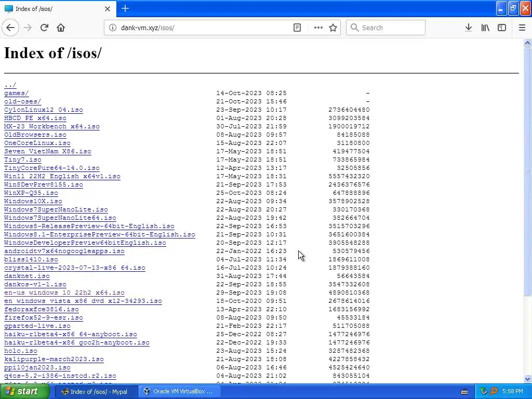Bookmark this page with the star
The width and height of the screenshot is (532, 399).
coord(333,28)
